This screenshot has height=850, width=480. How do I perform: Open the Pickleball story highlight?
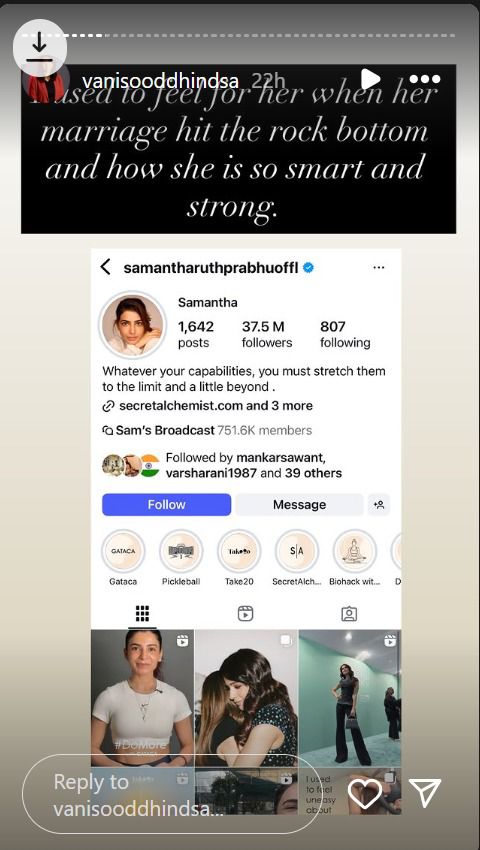pyautogui.click(x=181, y=551)
